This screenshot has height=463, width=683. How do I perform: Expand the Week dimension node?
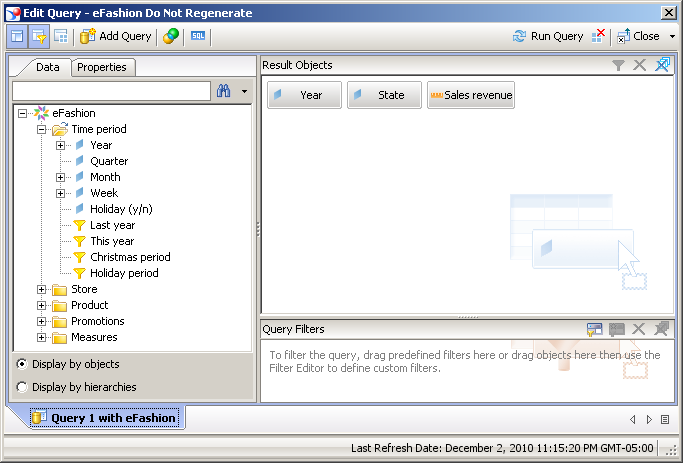click(x=61, y=193)
